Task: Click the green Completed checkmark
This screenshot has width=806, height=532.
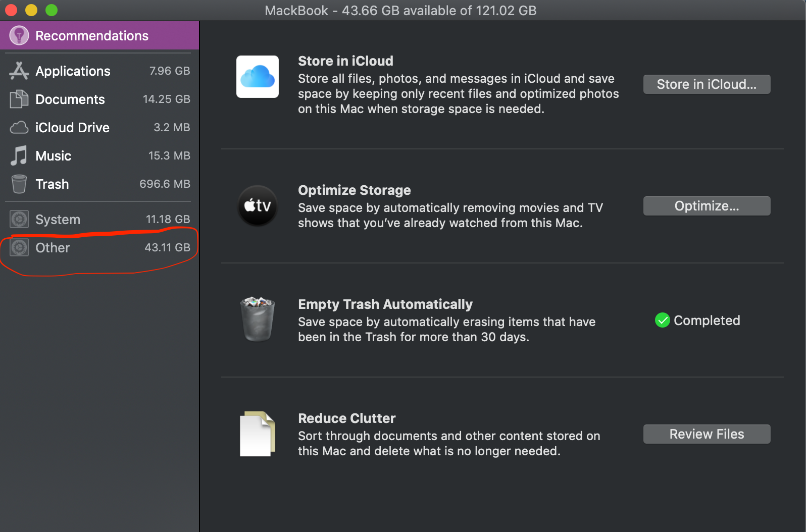Action: coord(662,321)
